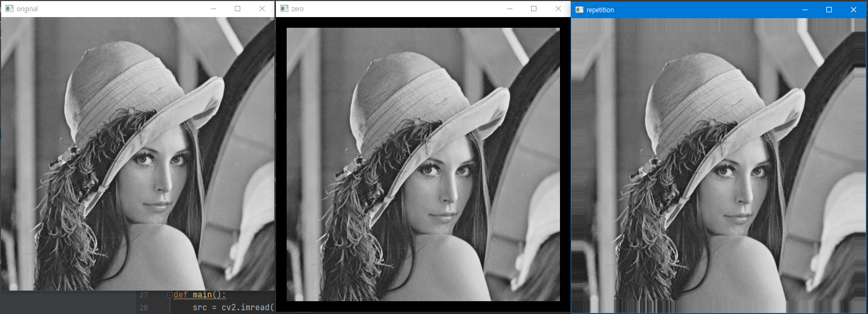Screen dimensions: 868x314
Task: Maximize the original window
Action: point(238,9)
